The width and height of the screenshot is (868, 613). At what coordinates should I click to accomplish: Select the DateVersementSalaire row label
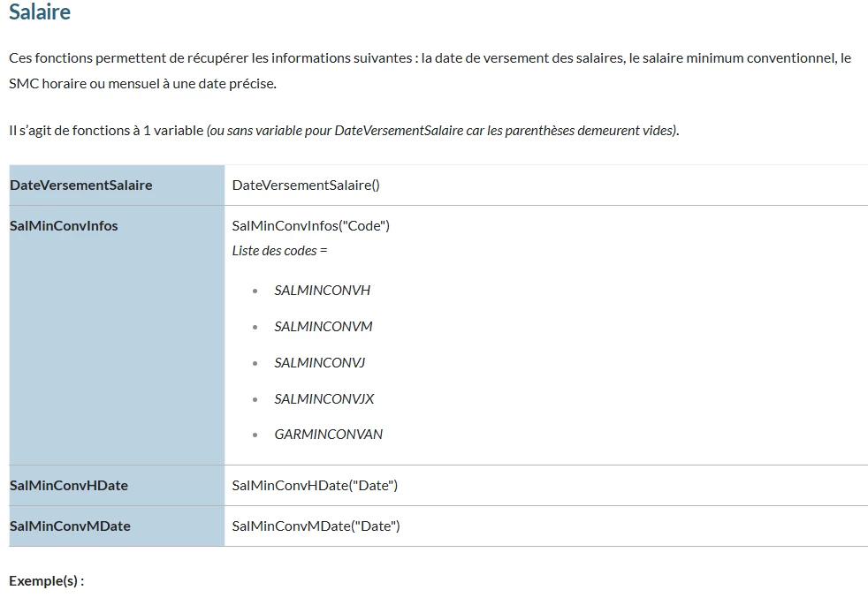[x=80, y=185]
